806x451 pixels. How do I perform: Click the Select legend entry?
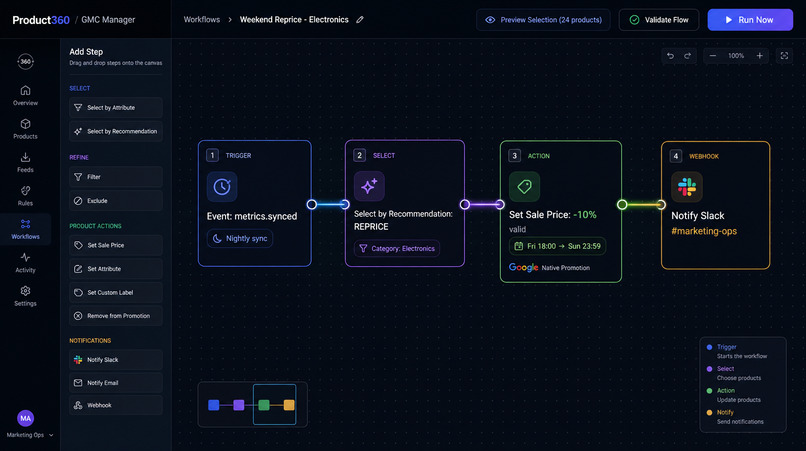pyautogui.click(x=734, y=373)
